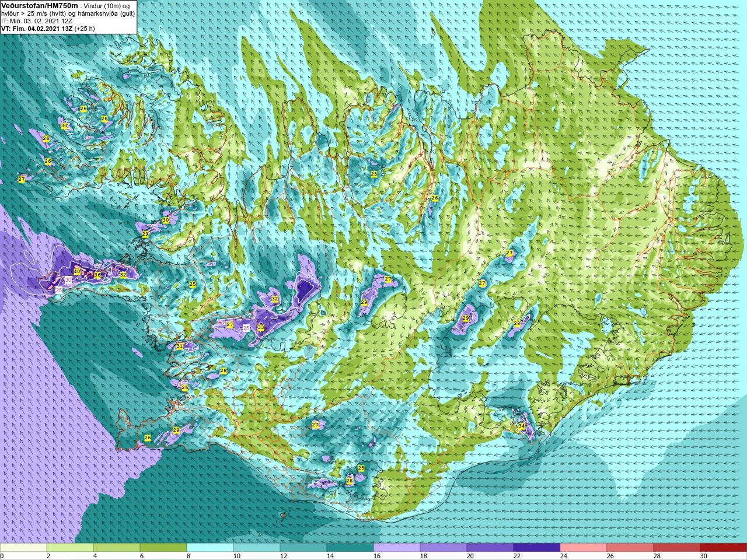Click the yellow 31 gust label

tap(180, 346)
